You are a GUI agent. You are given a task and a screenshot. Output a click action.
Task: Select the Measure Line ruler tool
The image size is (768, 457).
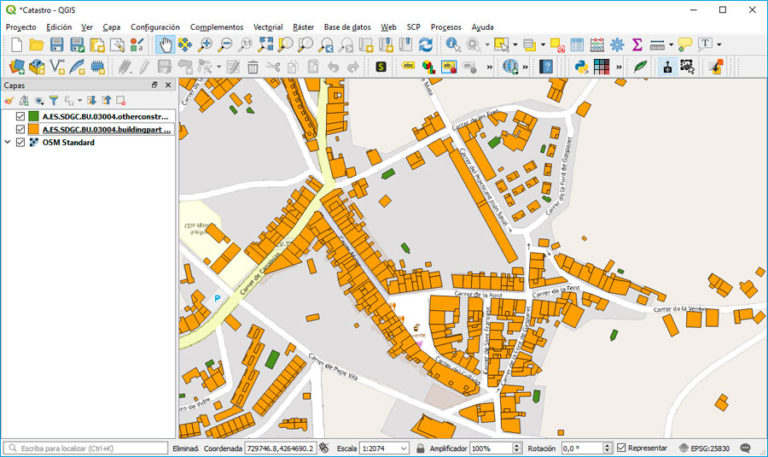657,45
